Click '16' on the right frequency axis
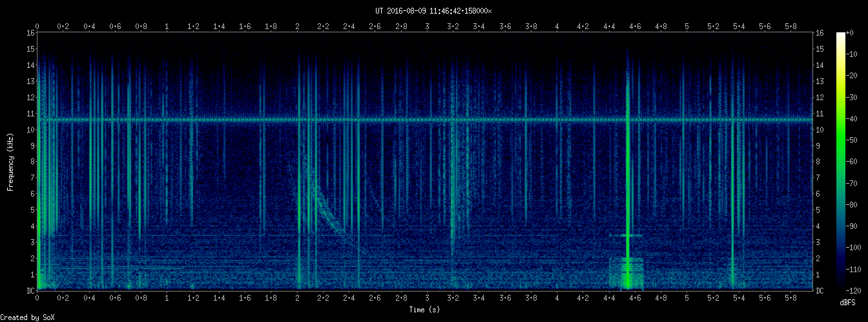 point(819,32)
